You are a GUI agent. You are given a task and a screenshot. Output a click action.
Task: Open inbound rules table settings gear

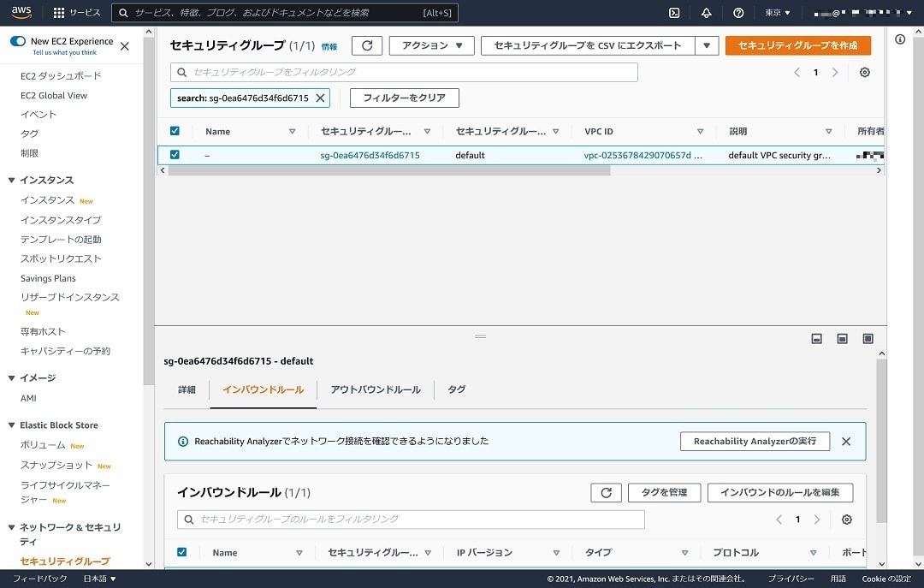point(847,520)
